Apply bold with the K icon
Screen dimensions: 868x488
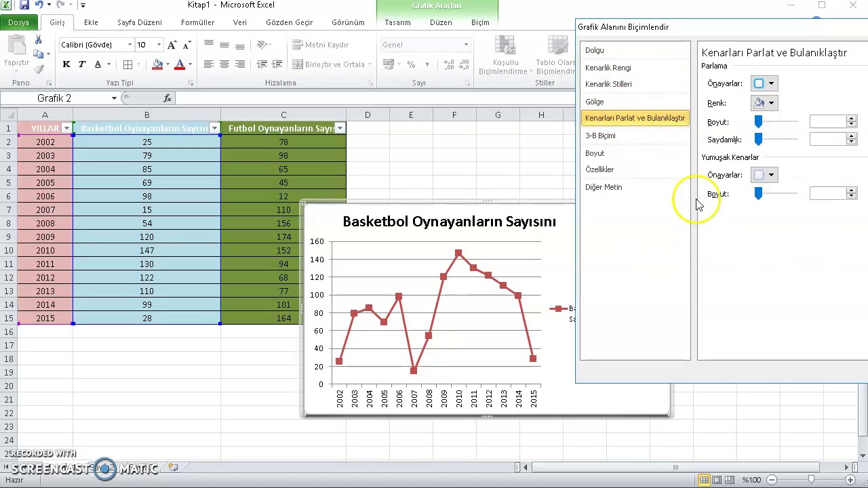click(66, 64)
